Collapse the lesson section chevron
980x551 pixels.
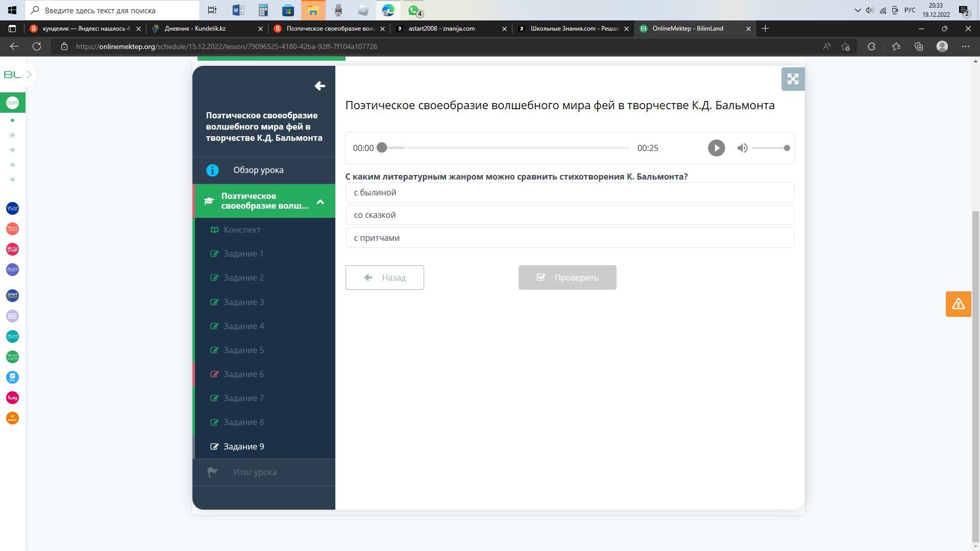pyautogui.click(x=321, y=202)
